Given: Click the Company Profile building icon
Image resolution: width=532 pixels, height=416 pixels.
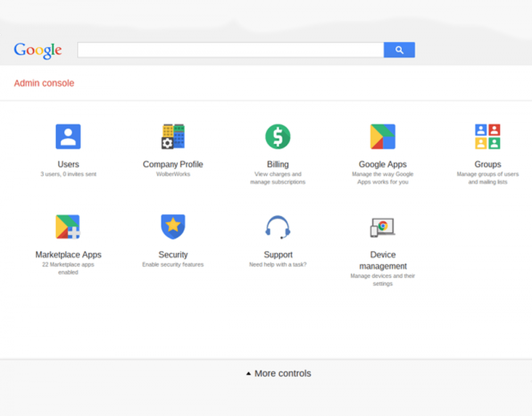Looking at the screenshot, I should pos(172,136).
